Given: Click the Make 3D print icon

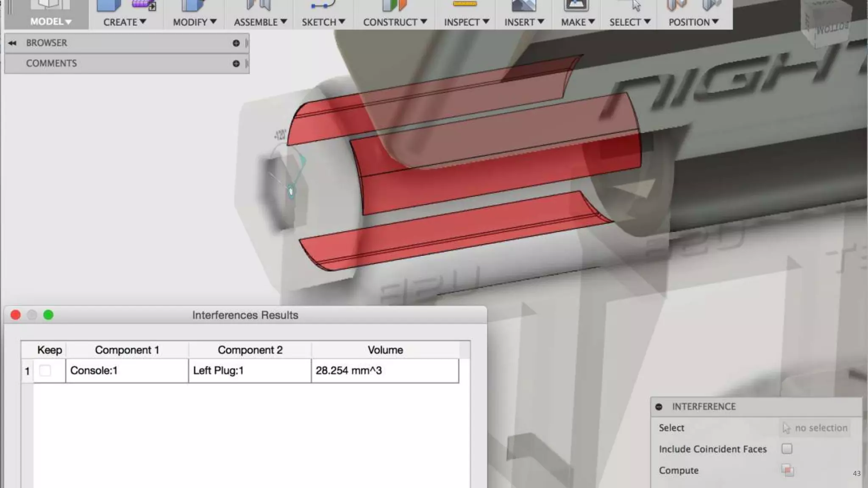Looking at the screenshot, I should coord(576,5).
